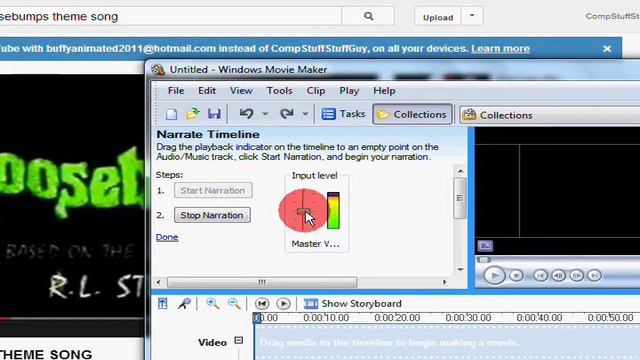This screenshot has height=360, width=640.
Task: Play the timeline
Action: [x=283, y=304]
